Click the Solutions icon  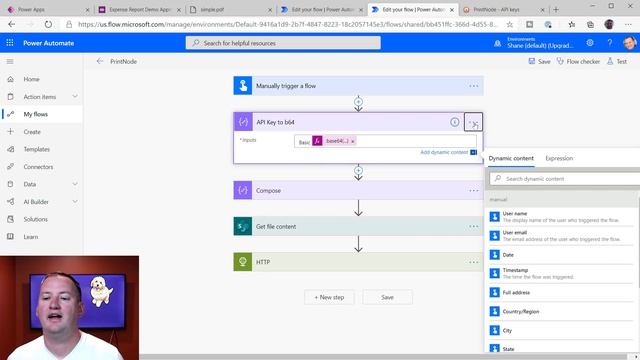click(x=11, y=219)
